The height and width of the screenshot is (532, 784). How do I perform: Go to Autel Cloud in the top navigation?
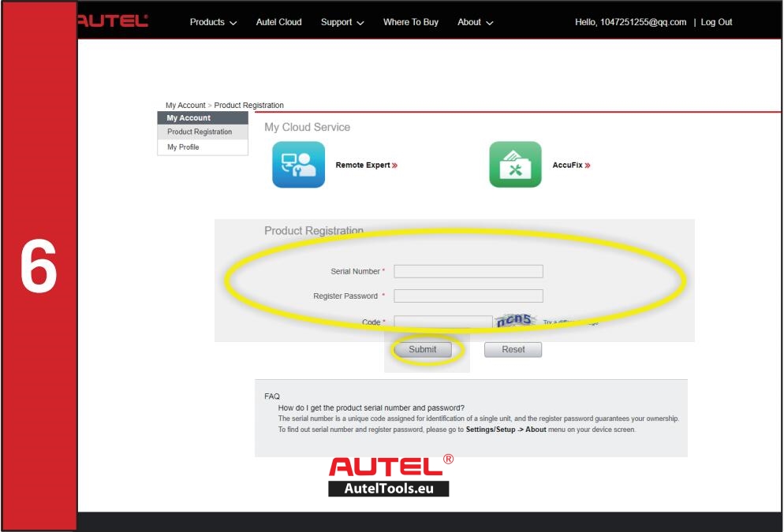pyautogui.click(x=278, y=22)
